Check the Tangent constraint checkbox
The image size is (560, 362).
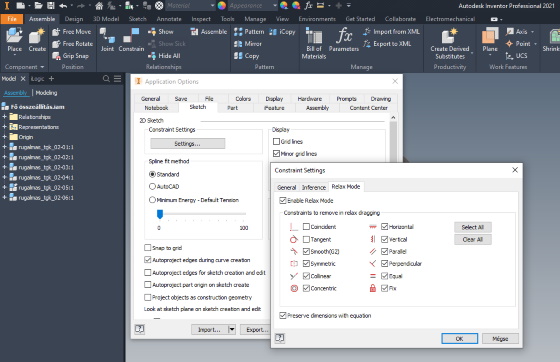tap(306, 239)
